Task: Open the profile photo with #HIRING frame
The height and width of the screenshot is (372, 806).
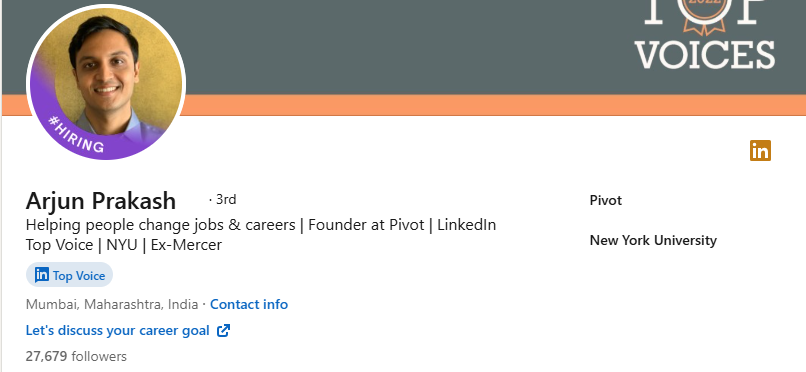Action: click(x=106, y=83)
